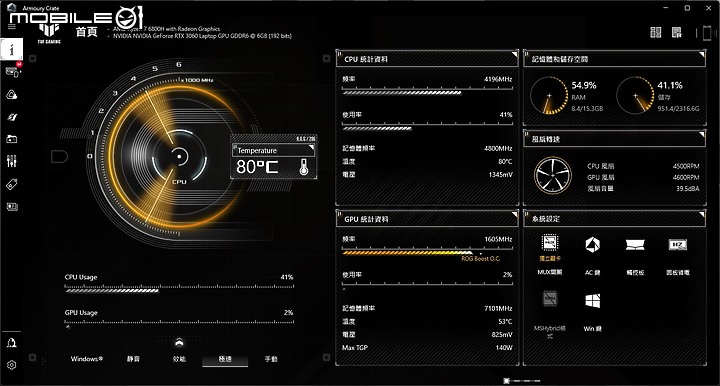Click the 1605MHz GPU frequency value

coord(498,239)
